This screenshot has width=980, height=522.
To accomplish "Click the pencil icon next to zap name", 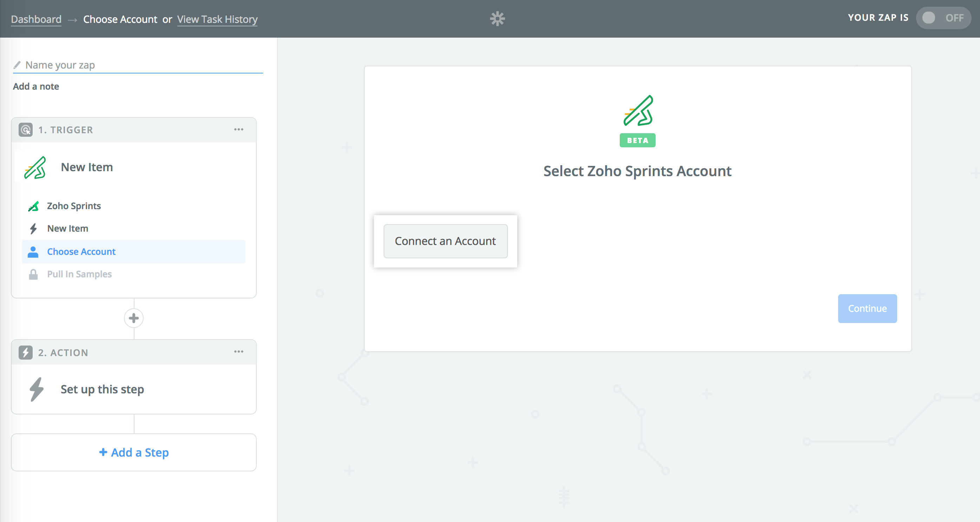I will click(x=17, y=65).
